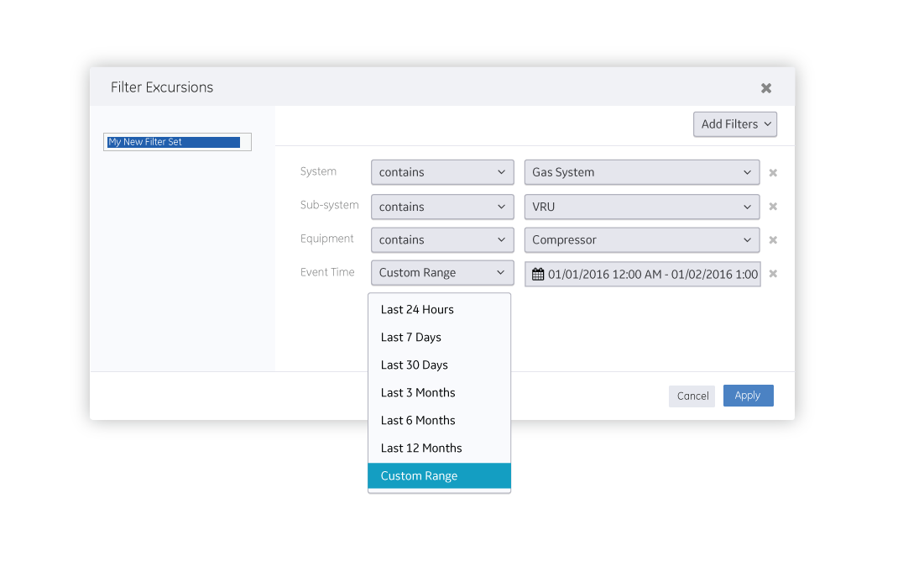Open the Gas System value dropdown
924x572 pixels.
(x=642, y=172)
